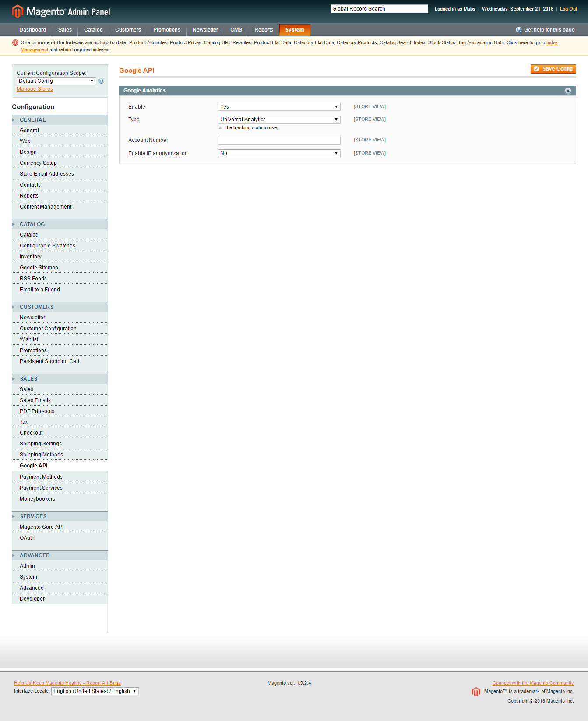Viewport: 588px width, 721px height.
Task: Open the Customers menu
Action: tap(128, 30)
